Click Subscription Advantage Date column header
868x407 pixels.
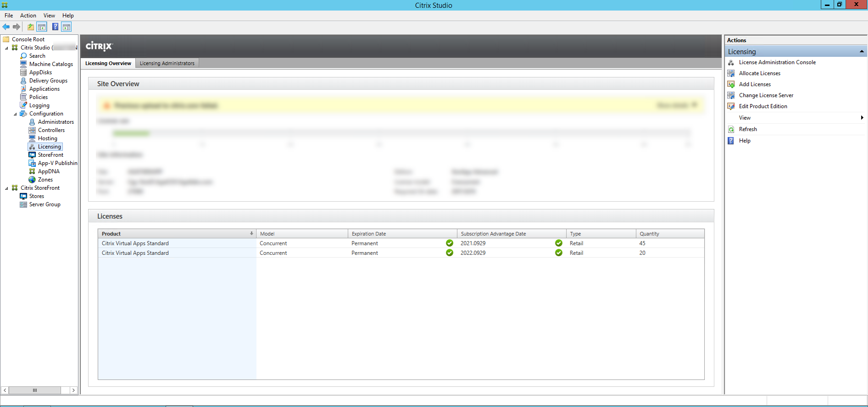pyautogui.click(x=512, y=234)
